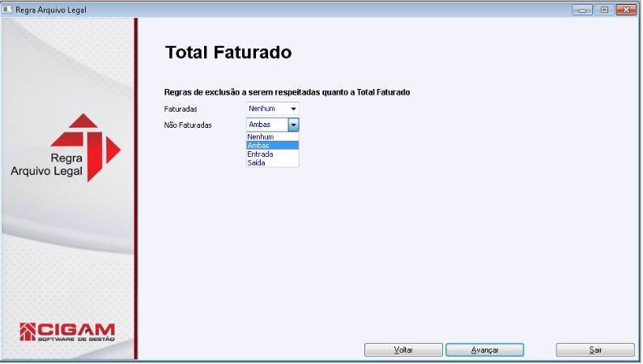Click the Não Faturadas label
This screenshot has height=364, width=643.
click(x=188, y=125)
